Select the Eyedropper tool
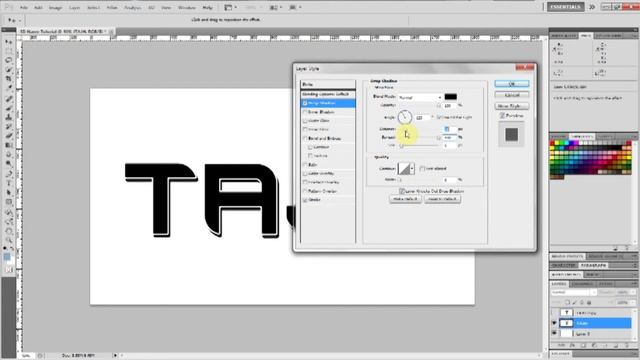Viewport: 640px width, 360px height. click(x=8, y=87)
